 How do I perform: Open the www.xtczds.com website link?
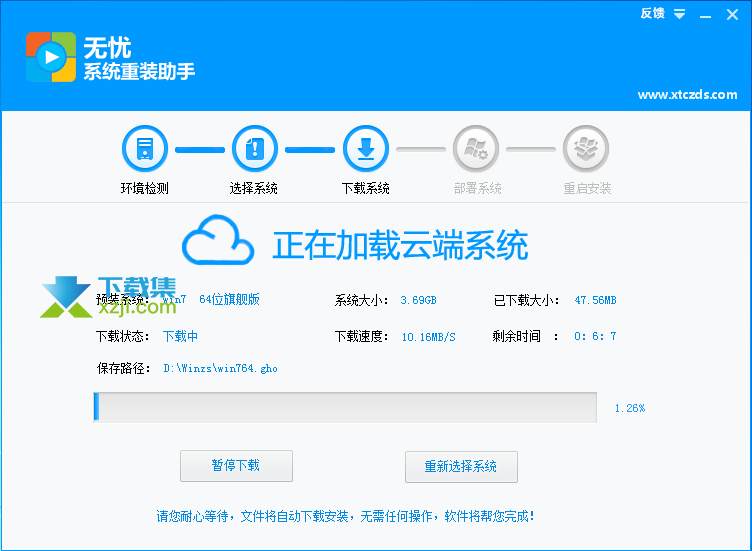click(687, 94)
